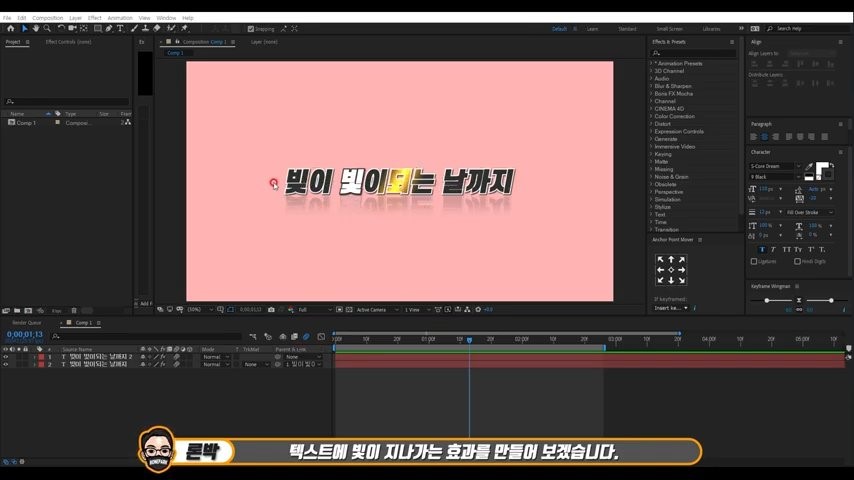
Task: Open the Effect menu
Action: (x=94, y=18)
